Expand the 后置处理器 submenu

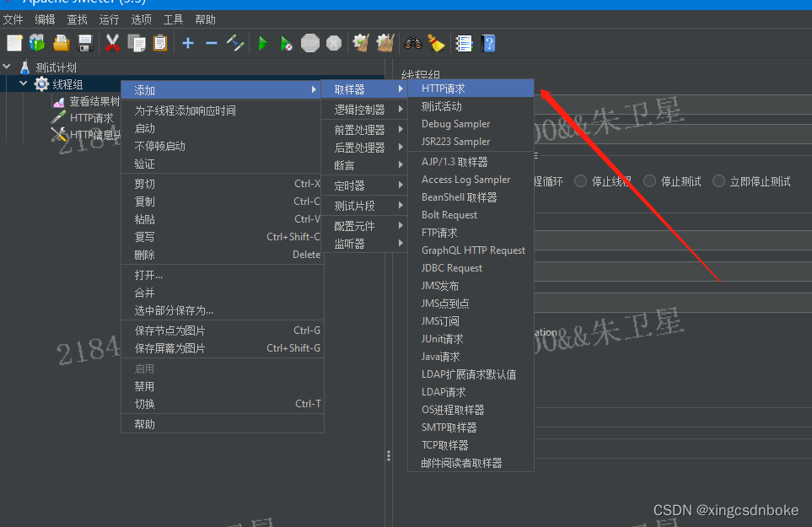(x=364, y=148)
